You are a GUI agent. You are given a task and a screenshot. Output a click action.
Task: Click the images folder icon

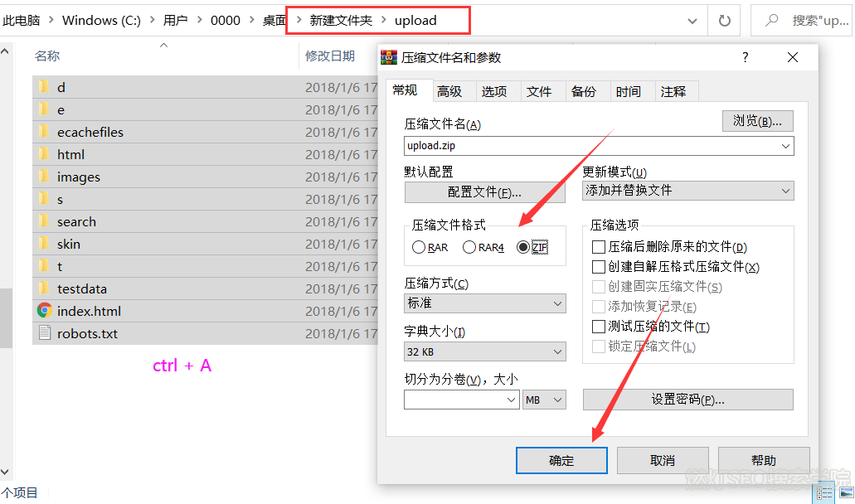[44, 176]
